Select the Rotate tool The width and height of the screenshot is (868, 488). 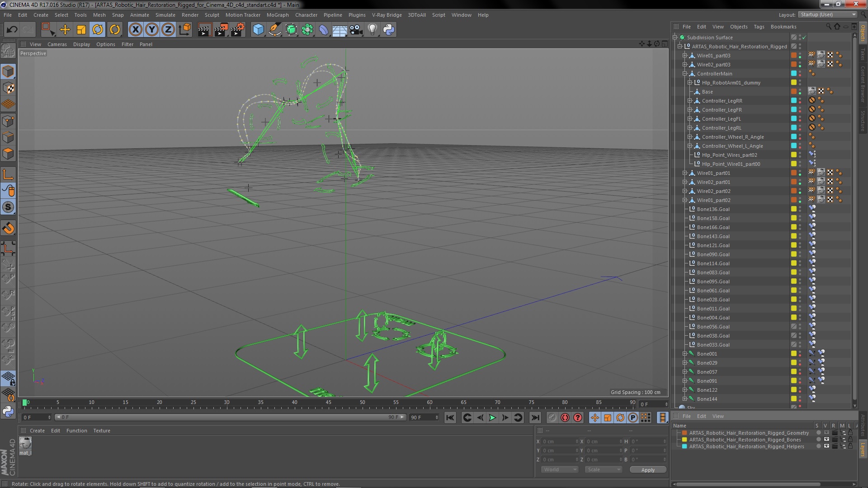[98, 30]
